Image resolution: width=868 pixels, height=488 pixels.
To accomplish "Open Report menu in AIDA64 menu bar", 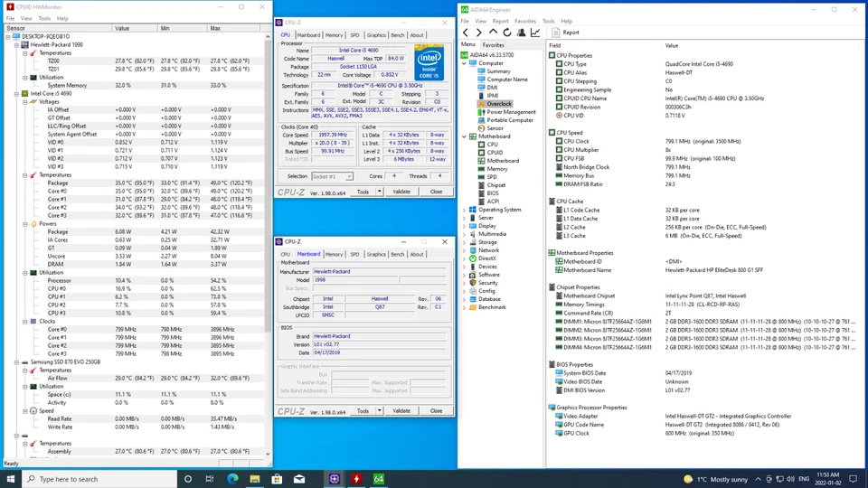I will pos(500,21).
